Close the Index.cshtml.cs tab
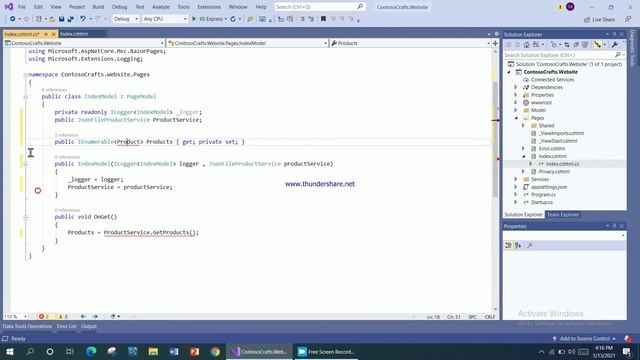The width and height of the screenshot is (640, 360). (53, 34)
